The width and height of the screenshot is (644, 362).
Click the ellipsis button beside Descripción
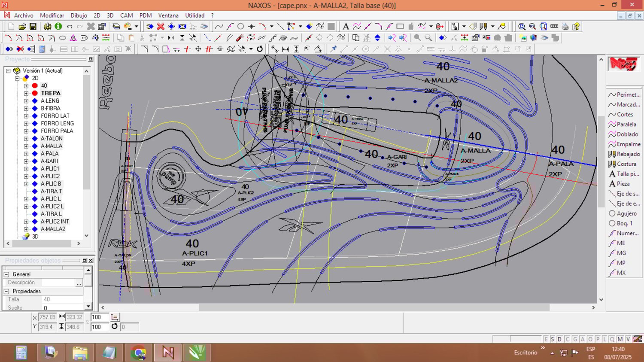[x=79, y=283]
